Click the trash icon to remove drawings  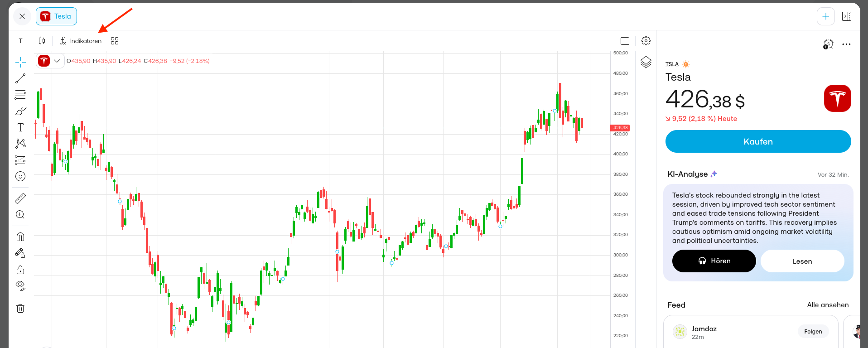tap(20, 309)
